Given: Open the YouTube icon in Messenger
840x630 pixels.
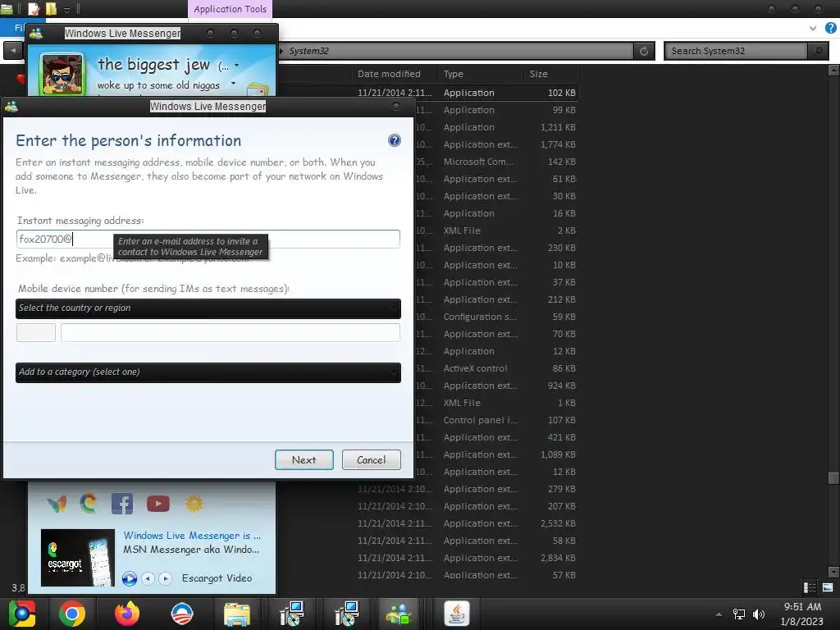Looking at the screenshot, I should pos(158,504).
